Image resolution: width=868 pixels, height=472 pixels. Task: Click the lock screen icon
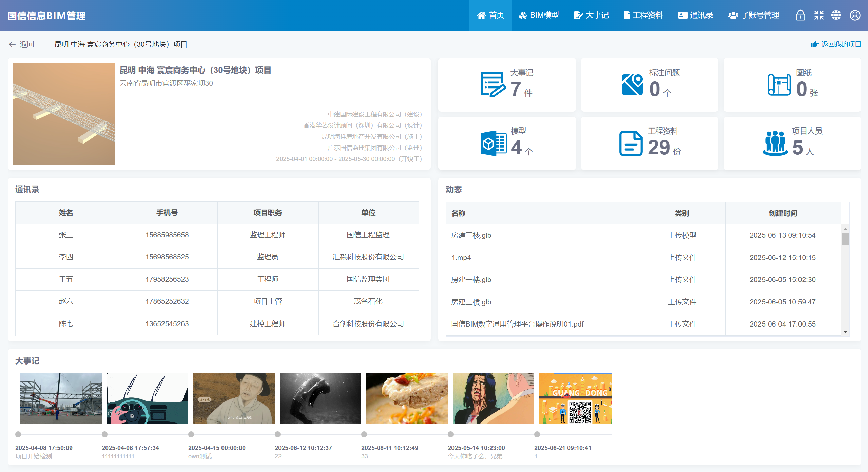click(801, 15)
